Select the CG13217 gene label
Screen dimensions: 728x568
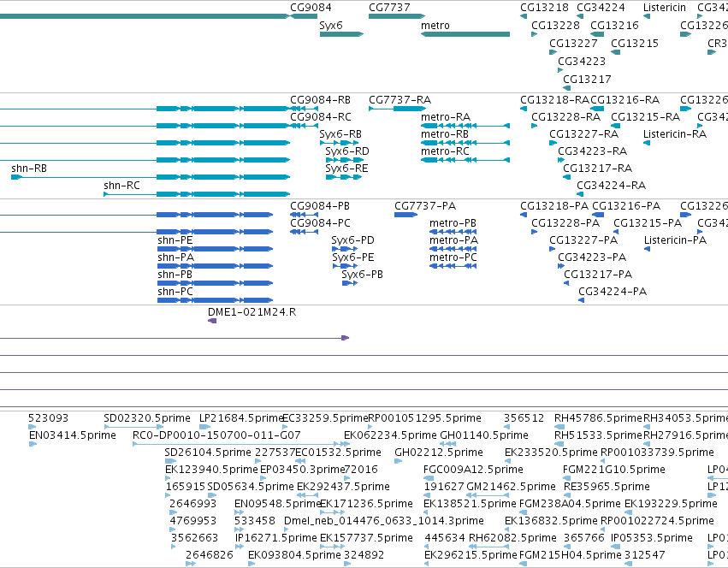pos(587,80)
